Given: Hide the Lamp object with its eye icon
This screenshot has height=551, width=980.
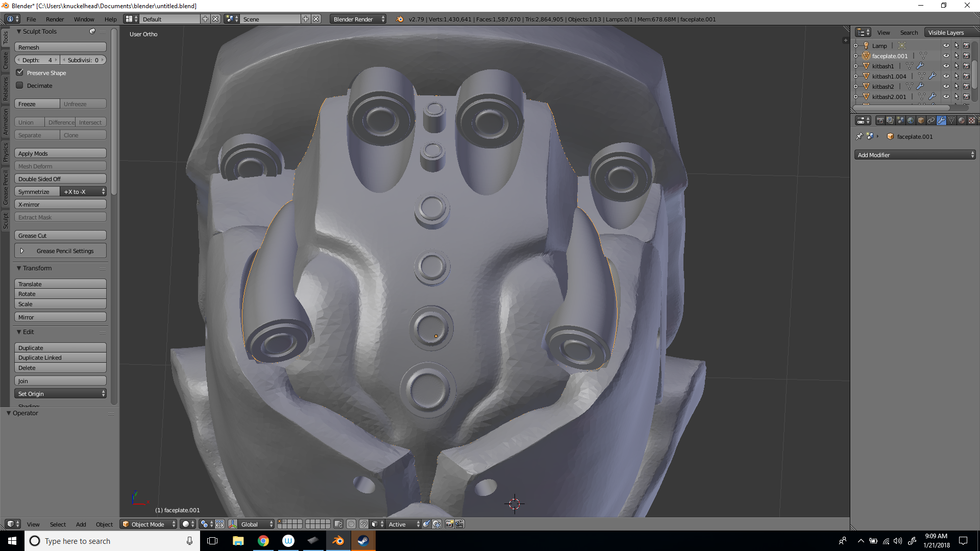Looking at the screenshot, I should (x=946, y=46).
